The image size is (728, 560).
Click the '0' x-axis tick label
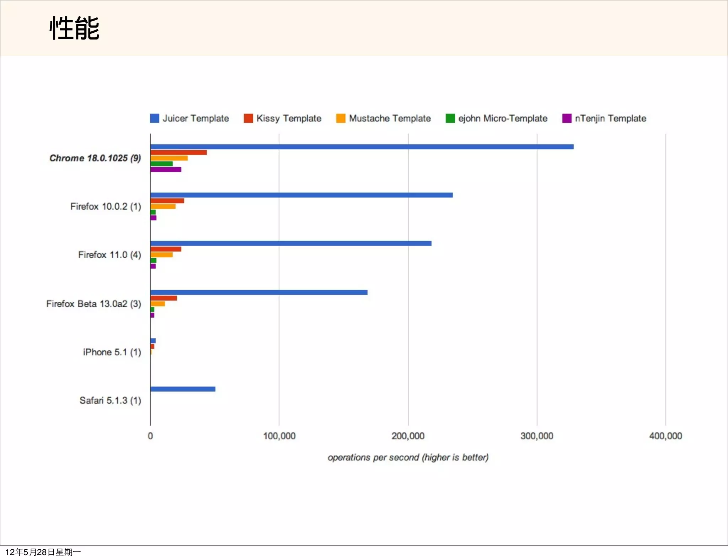click(150, 436)
